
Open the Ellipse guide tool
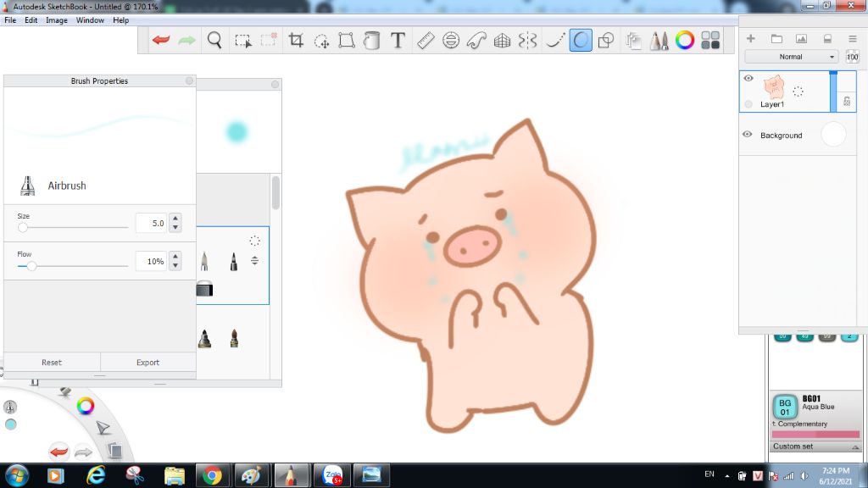pyautogui.click(x=451, y=41)
